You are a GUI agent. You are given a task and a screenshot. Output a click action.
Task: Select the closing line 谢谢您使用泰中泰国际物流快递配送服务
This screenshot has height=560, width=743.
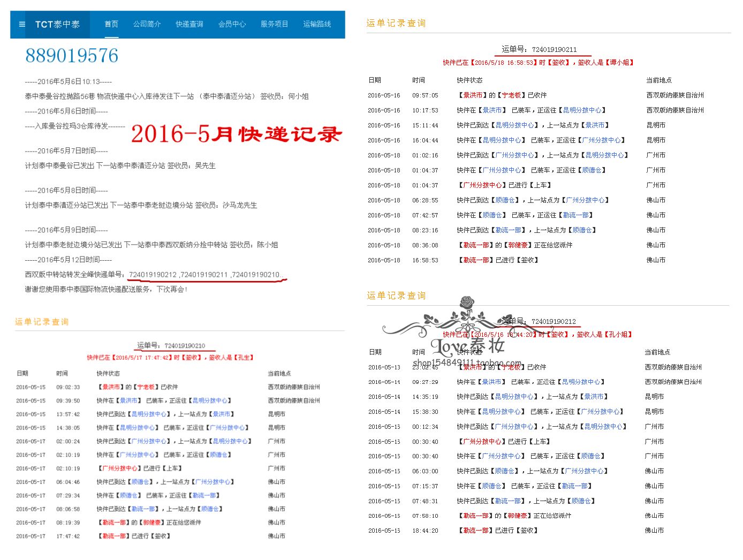click(x=106, y=290)
